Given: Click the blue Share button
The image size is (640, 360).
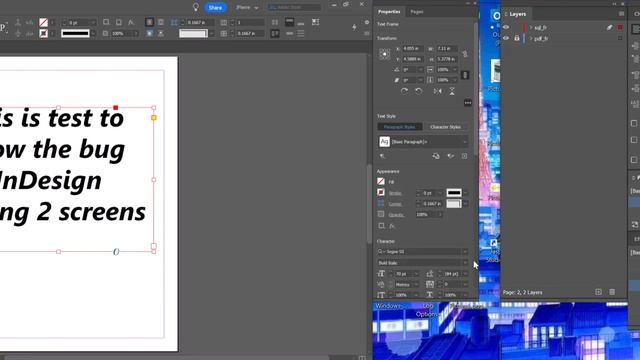Looking at the screenshot, I should click(x=215, y=7).
